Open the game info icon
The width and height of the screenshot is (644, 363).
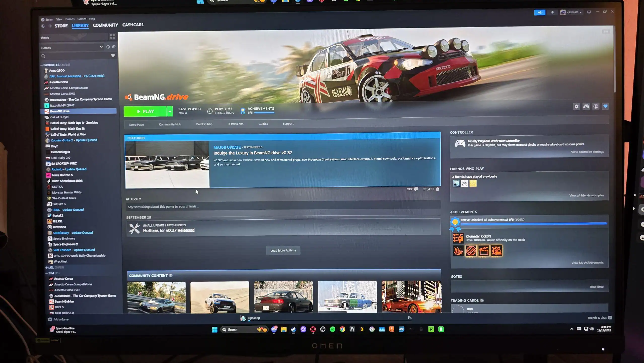595,107
